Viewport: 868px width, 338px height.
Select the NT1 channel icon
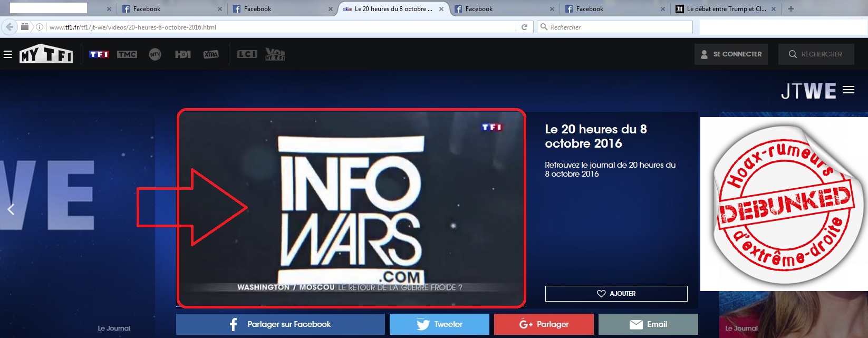155,54
